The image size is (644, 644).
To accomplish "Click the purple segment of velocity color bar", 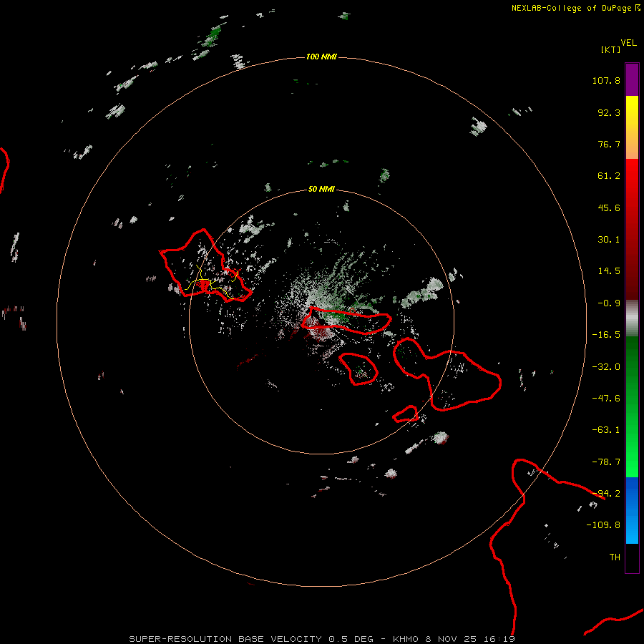I will click(x=632, y=79).
